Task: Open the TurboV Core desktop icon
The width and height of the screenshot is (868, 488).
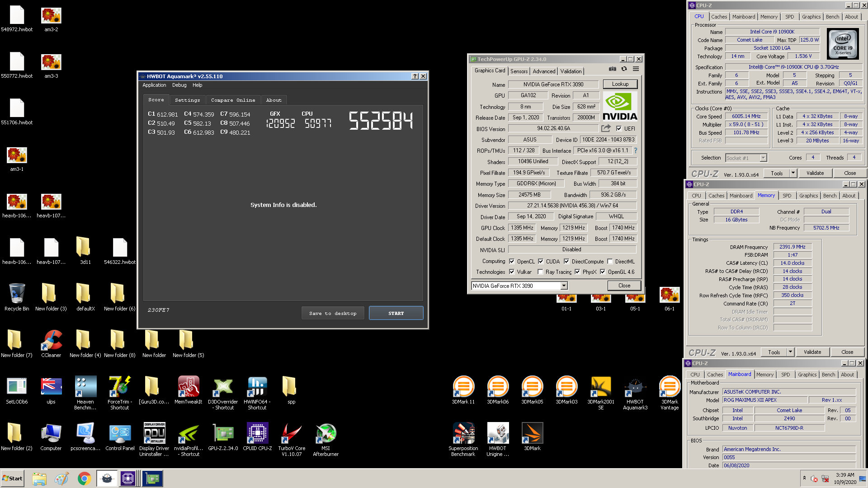Action: tap(292, 440)
